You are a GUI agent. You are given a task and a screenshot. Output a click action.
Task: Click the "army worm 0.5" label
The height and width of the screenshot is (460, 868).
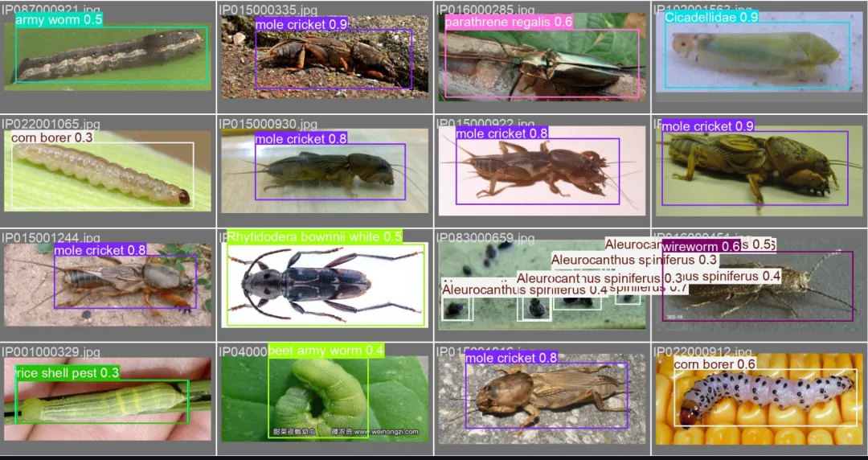pyautogui.click(x=59, y=20)
